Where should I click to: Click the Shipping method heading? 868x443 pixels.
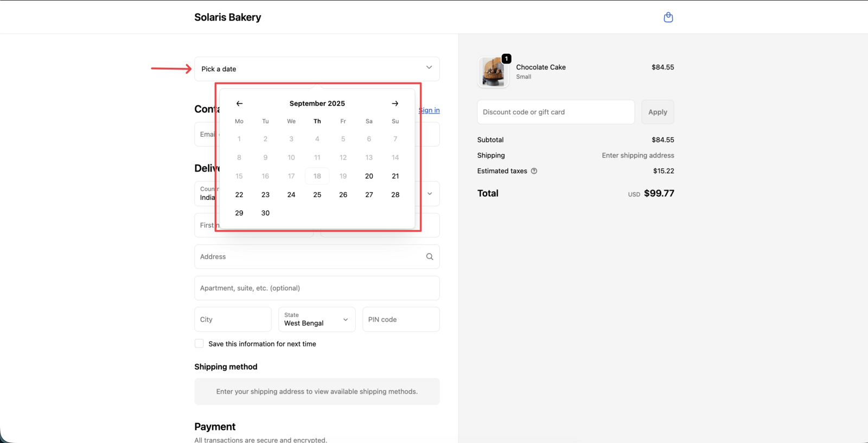tap(226, 367)
